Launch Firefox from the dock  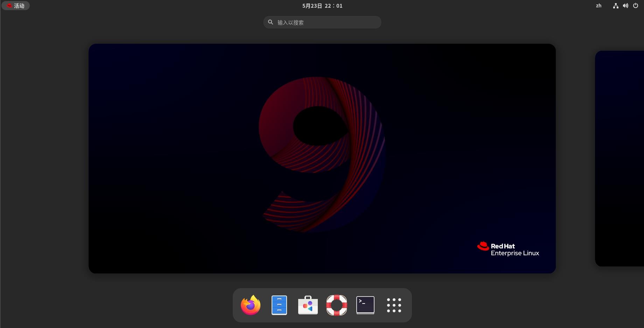(251, 305)
